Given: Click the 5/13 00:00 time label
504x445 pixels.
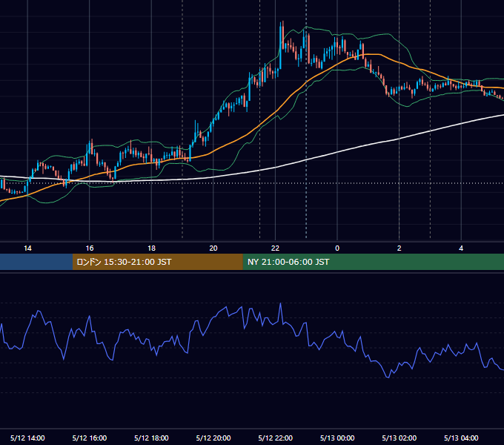Looking at the screenshot, I should coord(337,438).
